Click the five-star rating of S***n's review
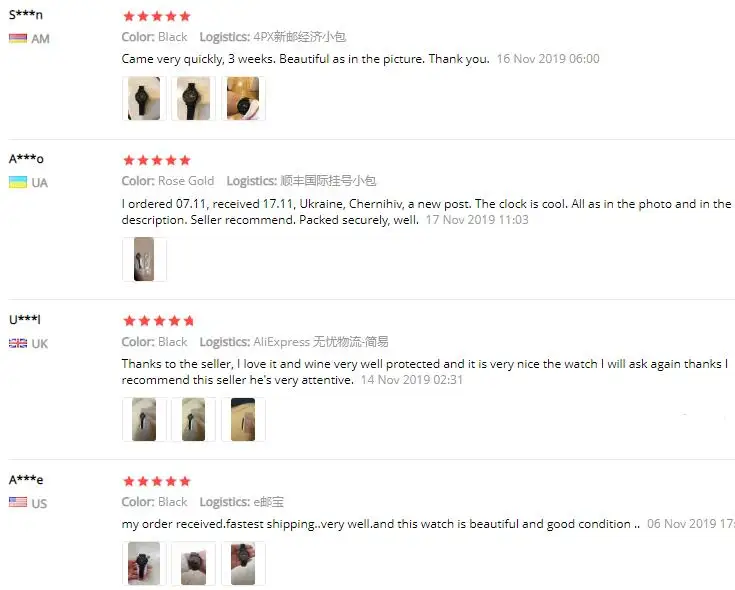Screen dimensions: 735x590 tap(157, 16)
